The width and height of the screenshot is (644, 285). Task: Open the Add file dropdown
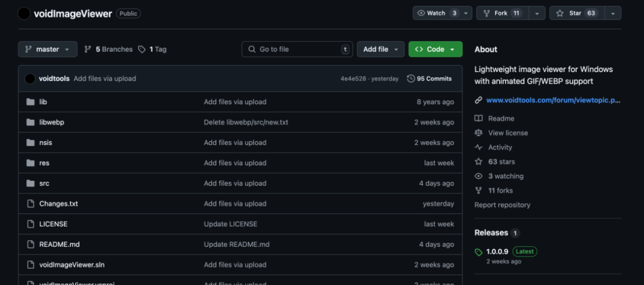(380, 49)
